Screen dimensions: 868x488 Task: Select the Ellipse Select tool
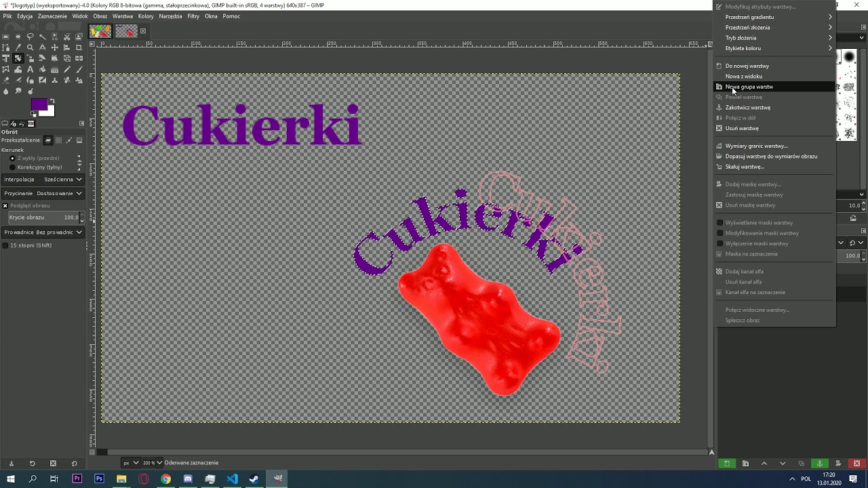[18, 37]
